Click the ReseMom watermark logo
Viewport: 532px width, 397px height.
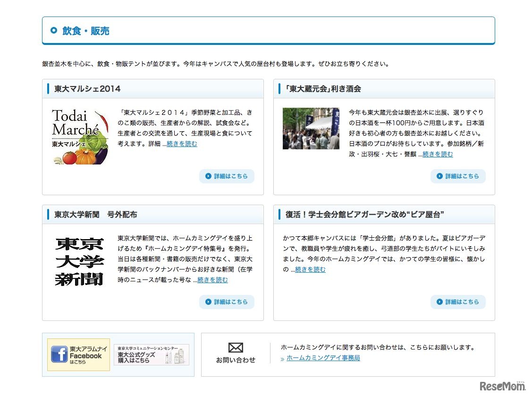[x=503, y=386]
